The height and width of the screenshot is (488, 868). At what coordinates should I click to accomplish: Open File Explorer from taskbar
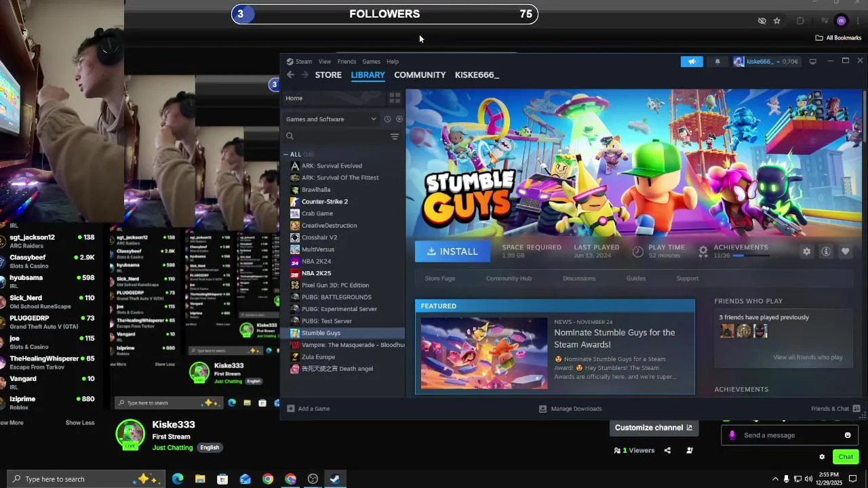click(x=200, y=479)
